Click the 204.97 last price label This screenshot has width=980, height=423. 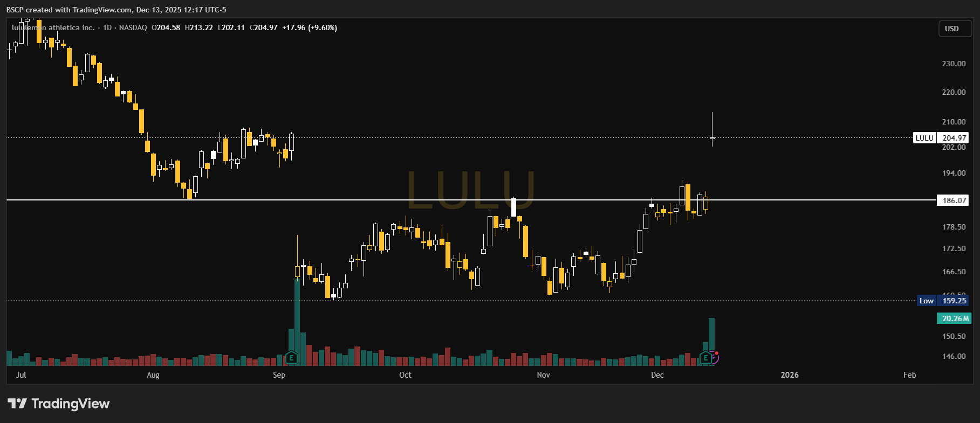pos(954,138)
